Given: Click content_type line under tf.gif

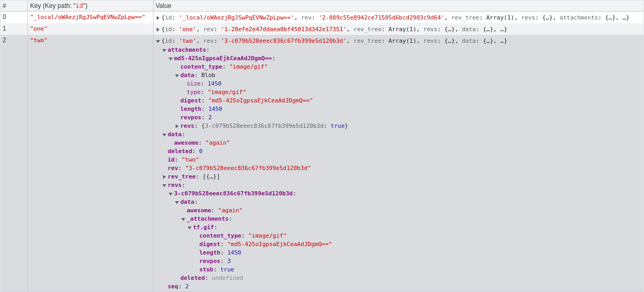Looking at the screenshot, I should [243, 236].
